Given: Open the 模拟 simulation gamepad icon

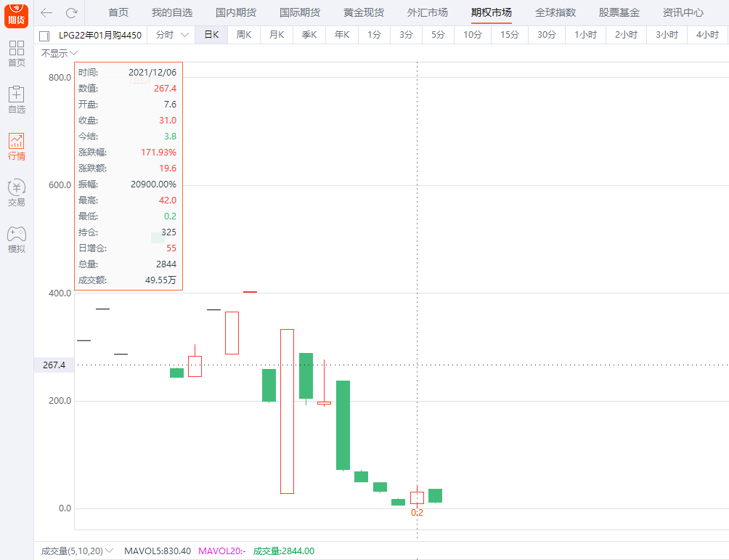Looking at the screenshot, I should 16,239.
